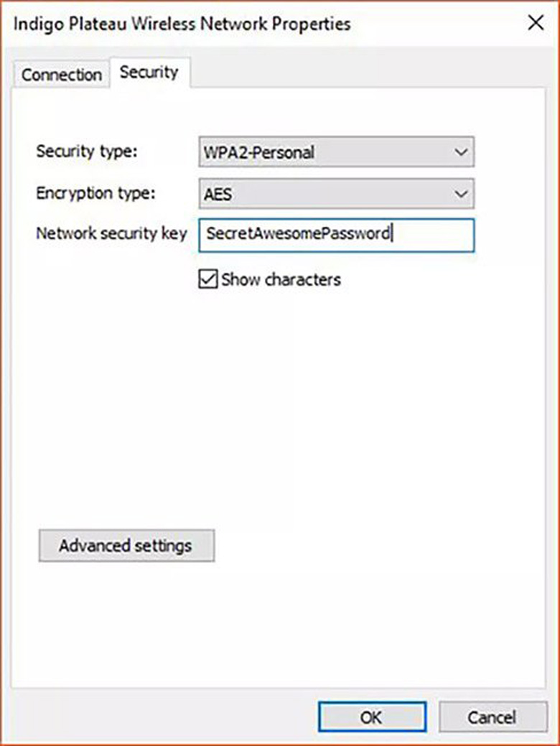
Task: Place cursor after SecretAwesomePassword text
Action: [392, 234]
